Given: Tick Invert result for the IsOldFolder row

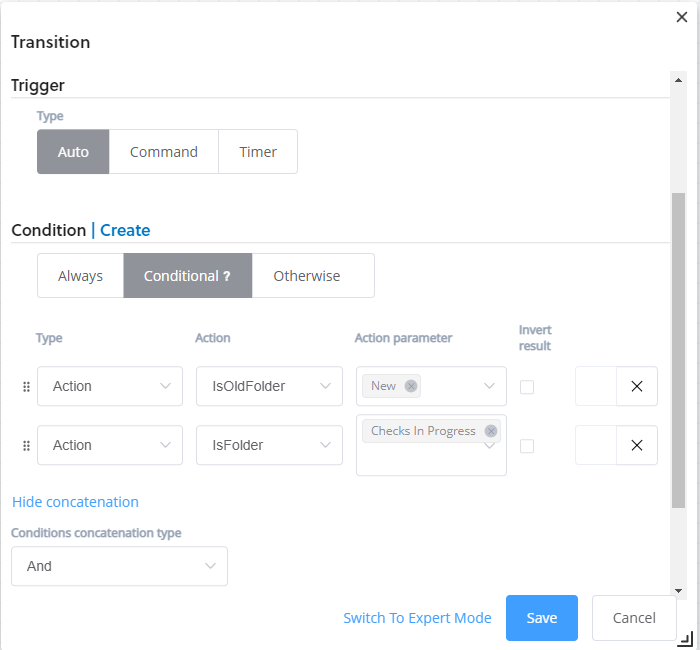Looking at the screenshot, I should point(527,387).
